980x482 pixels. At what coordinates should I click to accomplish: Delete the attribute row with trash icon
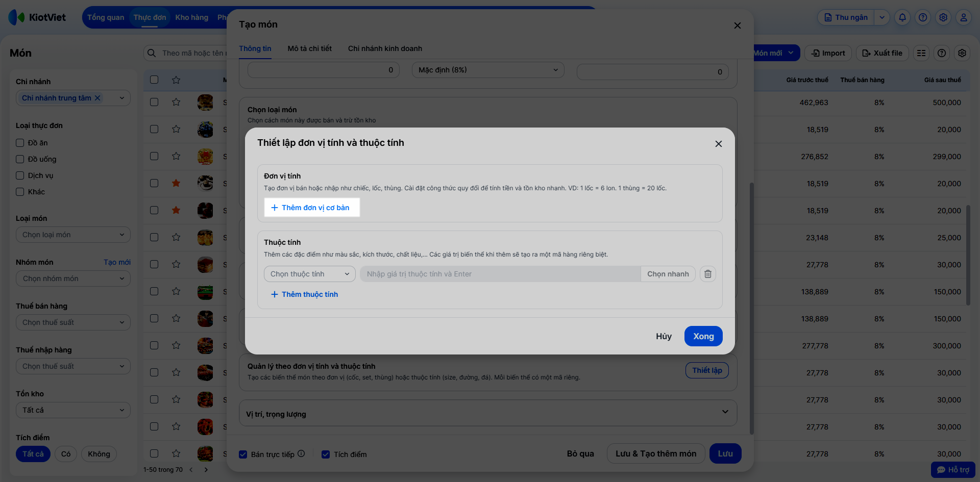(708, 274)
